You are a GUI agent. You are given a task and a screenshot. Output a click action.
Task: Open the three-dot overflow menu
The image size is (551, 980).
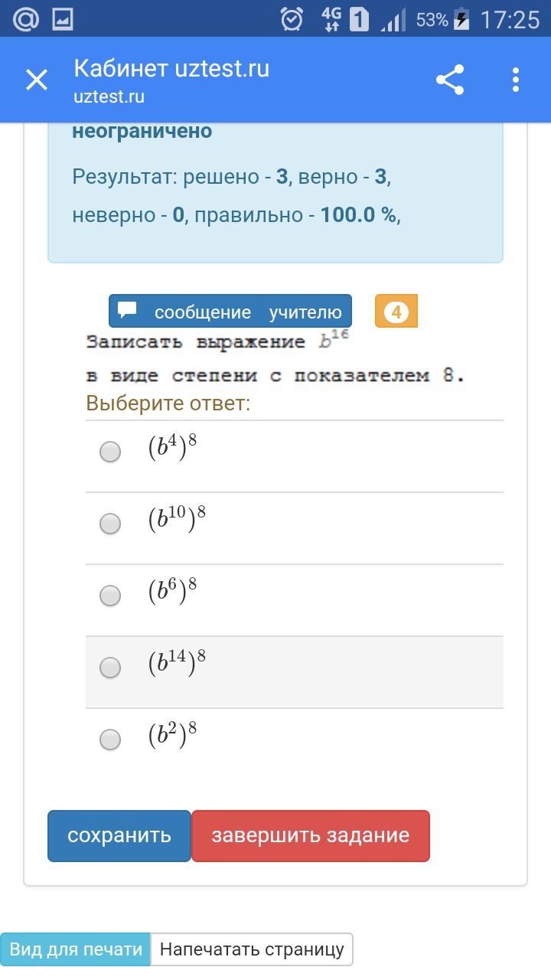click(x=516, y=80)
